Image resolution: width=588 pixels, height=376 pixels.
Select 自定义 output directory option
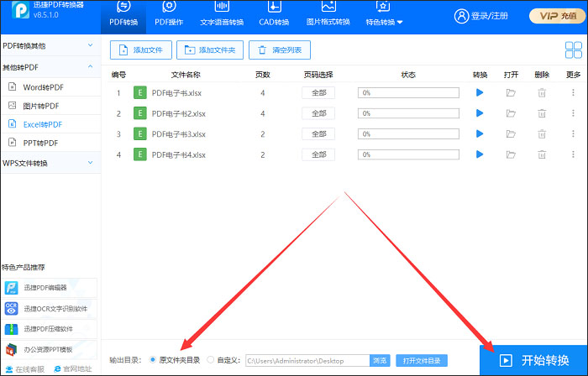(x=223, y=360)
